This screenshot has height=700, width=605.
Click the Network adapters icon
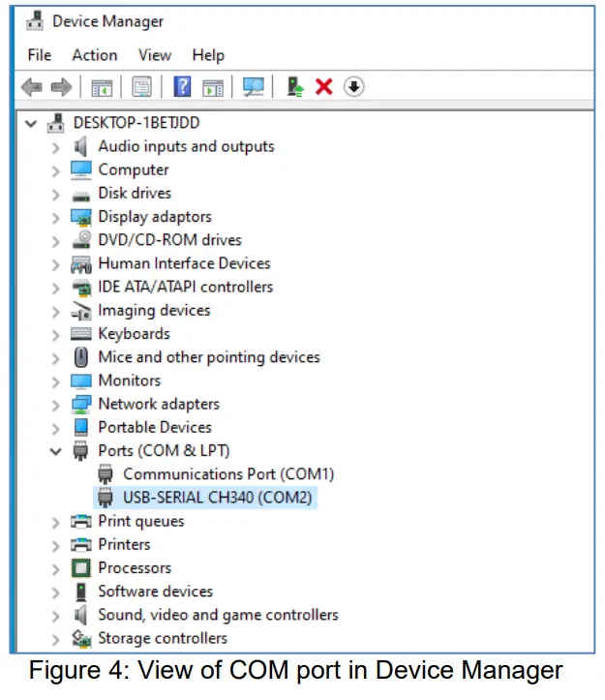pos(81,404)
